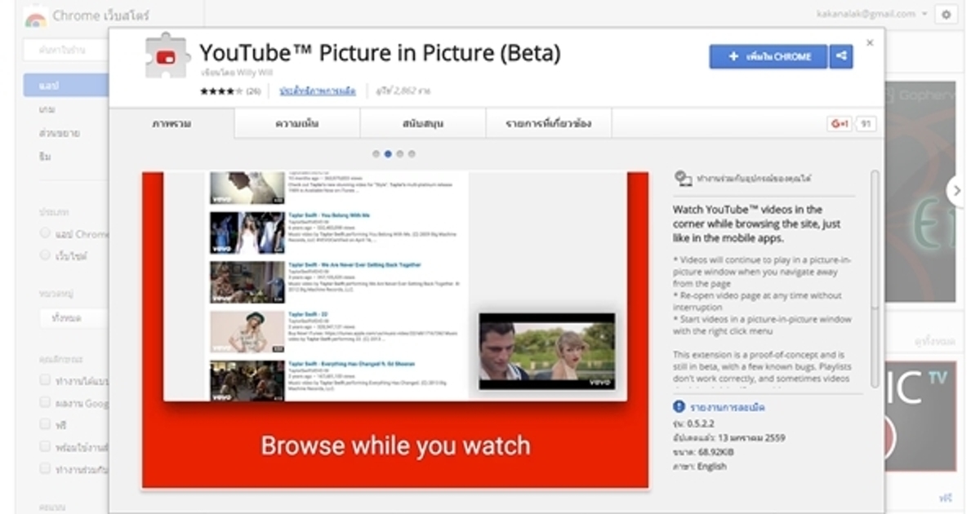Tick the ฟรี (free) checkbox in sidebar

click(46, 424)
